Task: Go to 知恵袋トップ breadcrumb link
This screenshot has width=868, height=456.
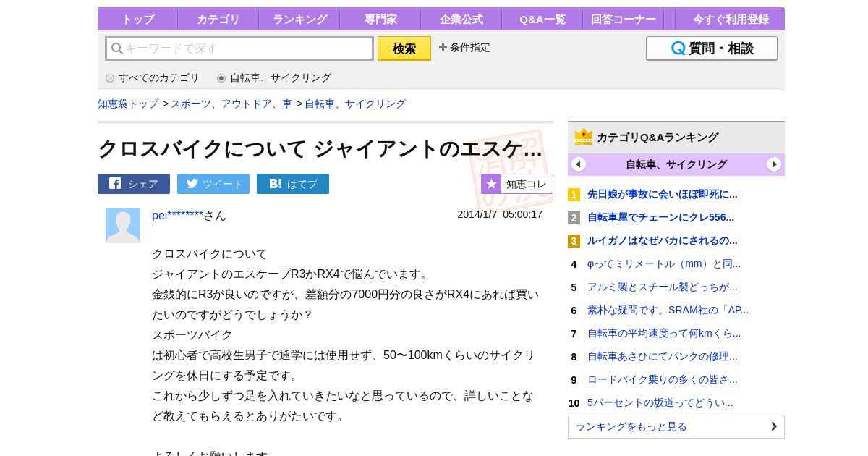Action: [x=128, y=104]
